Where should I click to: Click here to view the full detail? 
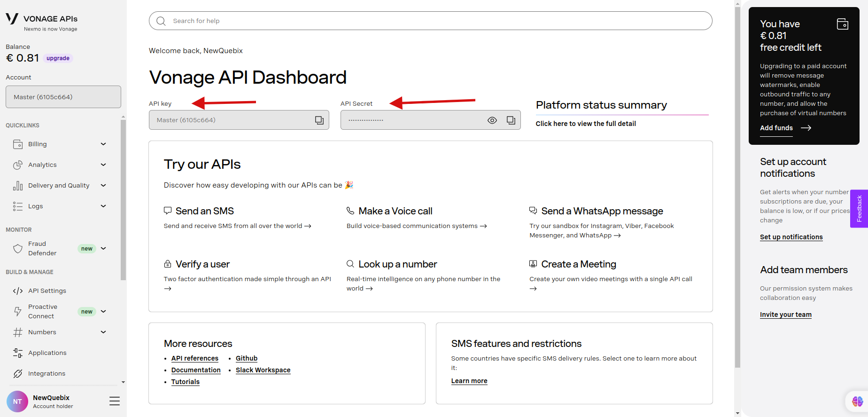click(586, 124)
